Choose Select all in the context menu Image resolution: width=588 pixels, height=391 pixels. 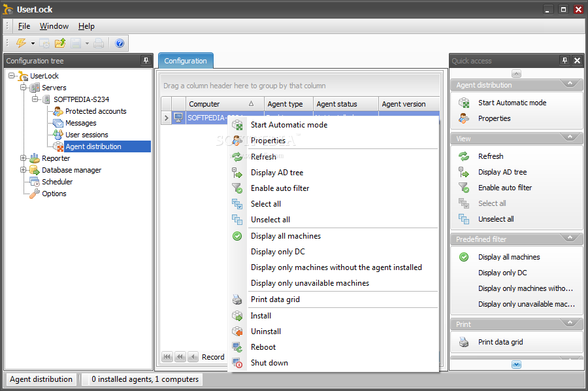pyautogui.click(x=333, y=204)
